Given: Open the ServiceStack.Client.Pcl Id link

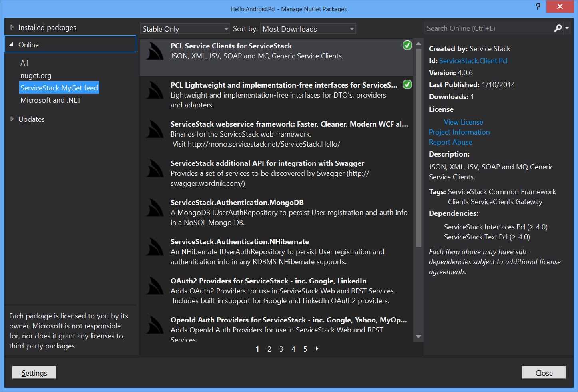Looking at the screenshot, I should click(473, 61).
